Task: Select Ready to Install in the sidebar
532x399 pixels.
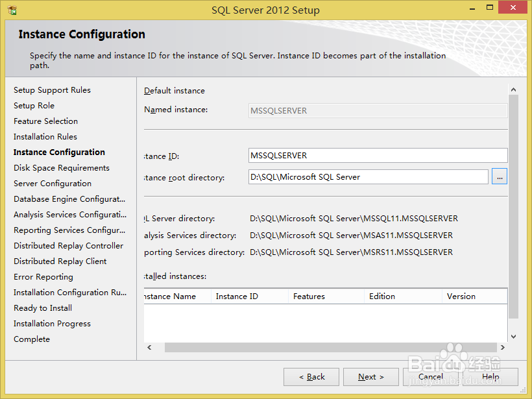Action: click(42, 308)
